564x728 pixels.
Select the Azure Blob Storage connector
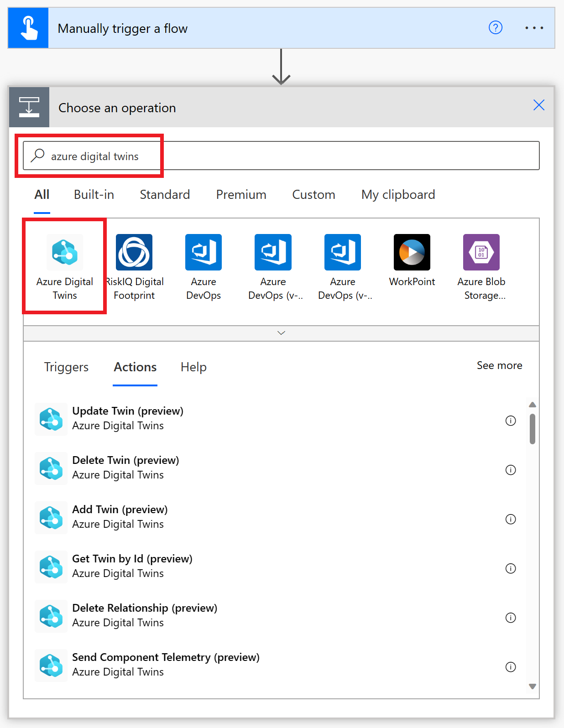481,267
